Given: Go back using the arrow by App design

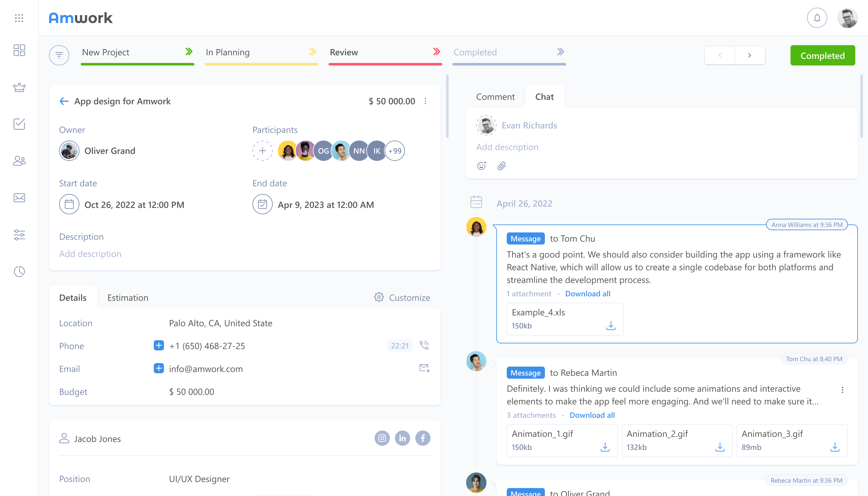Looking at the screenshot, I should click(64, 101).
